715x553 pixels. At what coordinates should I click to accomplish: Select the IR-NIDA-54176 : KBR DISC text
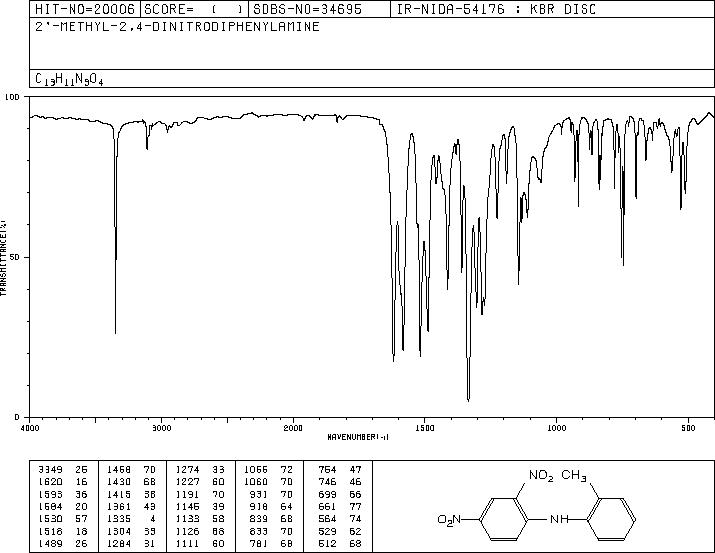pos(496,9)
